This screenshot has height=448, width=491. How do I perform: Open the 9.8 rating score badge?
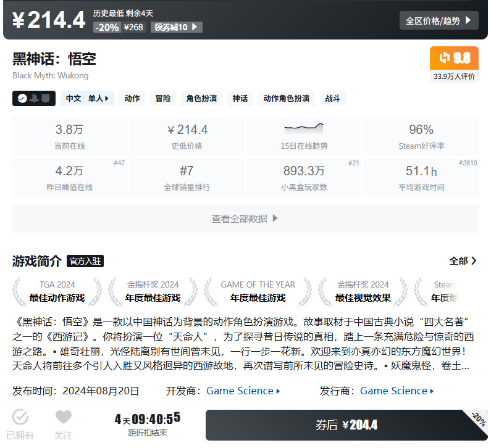(x=454, y=58)
